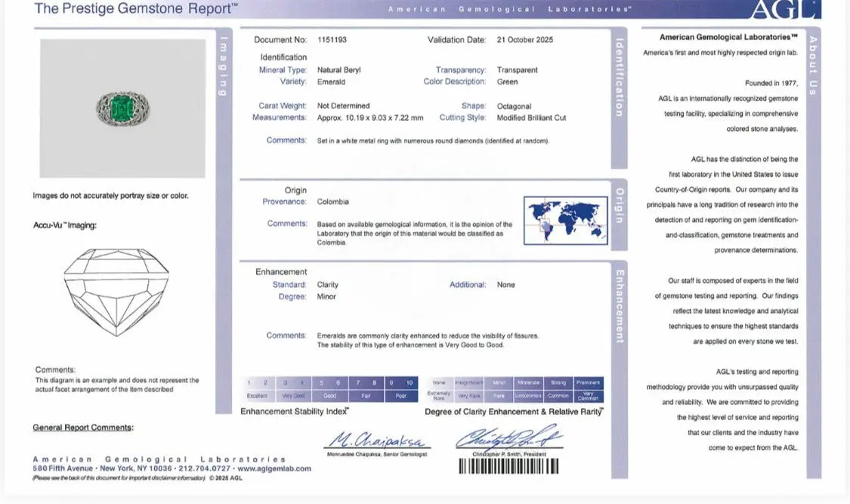Click the Provenance field label
This screenshot has height=504, width=850.
[x=285, y=202]
